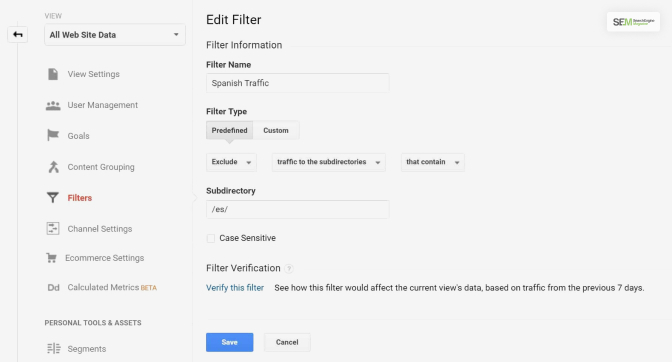672x362 pixels.
Task: Click the Filter Verification help icon
Action: pos(289,269)
